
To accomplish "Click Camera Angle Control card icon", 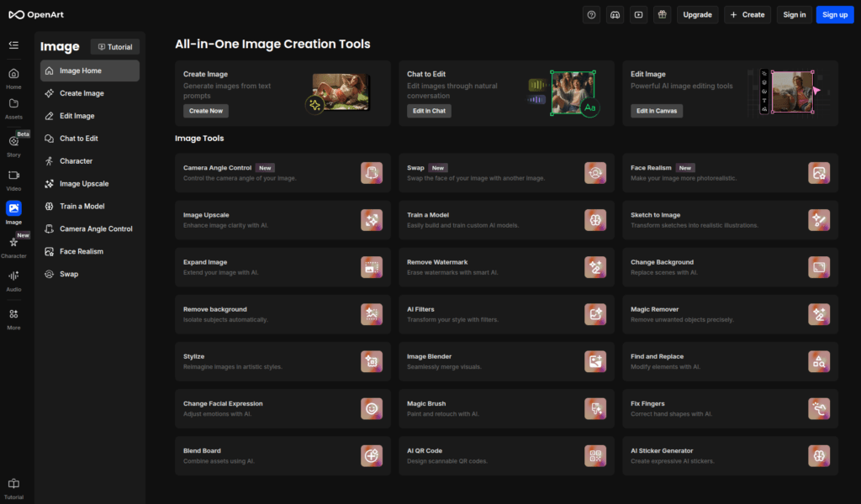I will pos(372,173).
